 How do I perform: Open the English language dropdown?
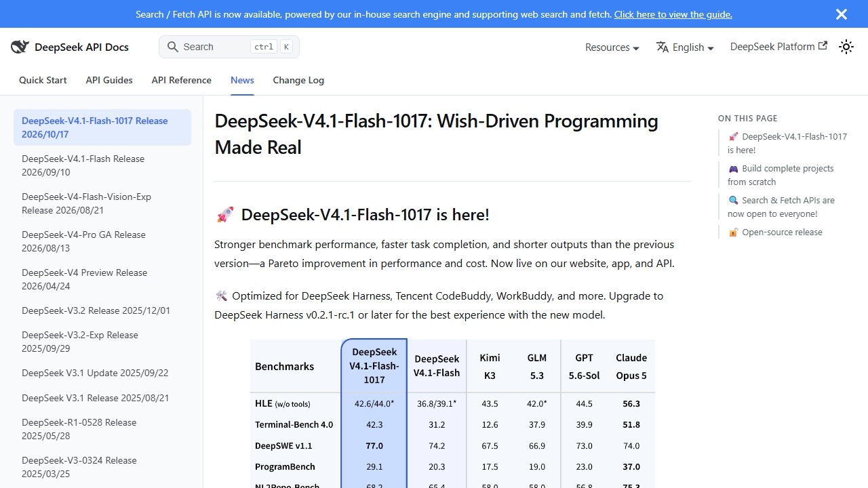coord(685,47)
